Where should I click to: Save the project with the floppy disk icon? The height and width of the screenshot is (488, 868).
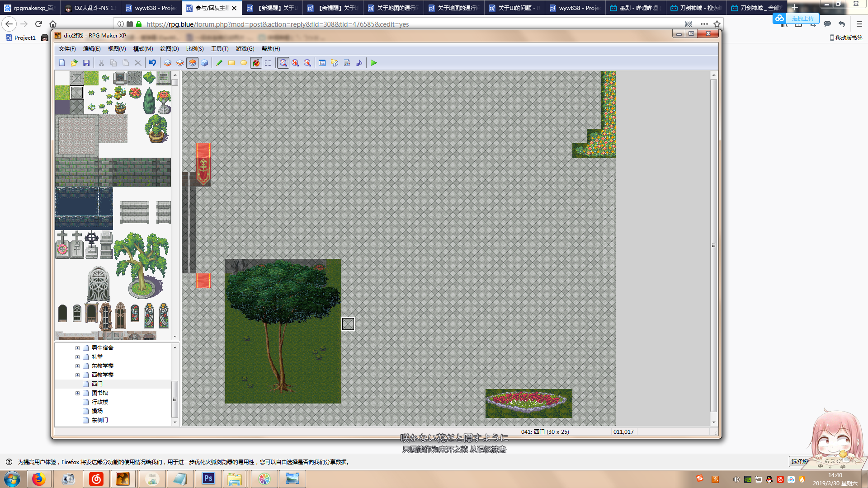[86, 63]
